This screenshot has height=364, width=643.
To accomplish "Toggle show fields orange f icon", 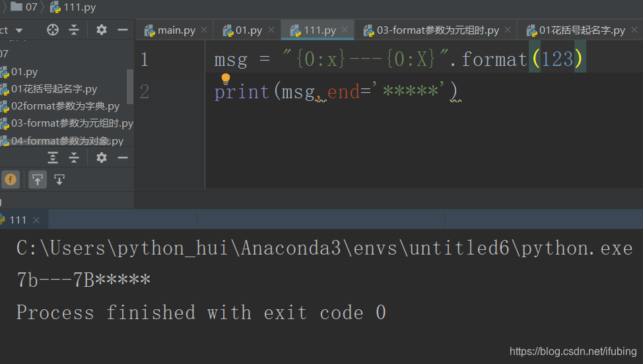I will [x=11, y=179].
